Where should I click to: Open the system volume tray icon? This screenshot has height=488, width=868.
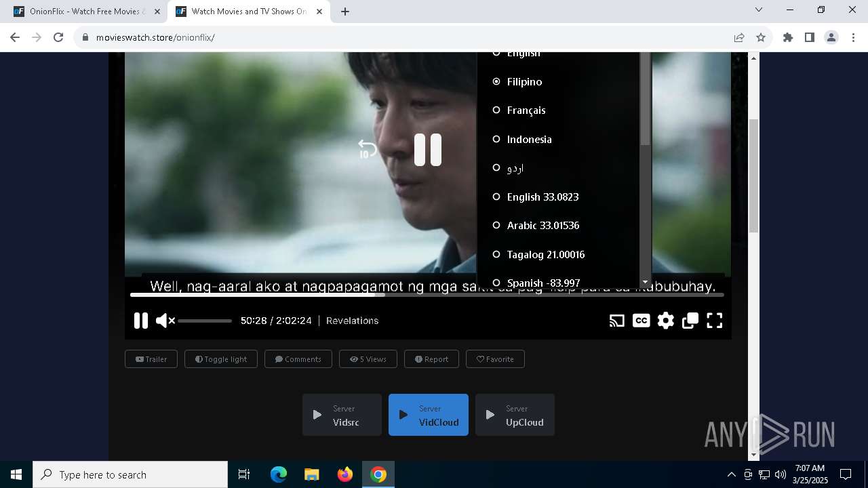(781, 474)
